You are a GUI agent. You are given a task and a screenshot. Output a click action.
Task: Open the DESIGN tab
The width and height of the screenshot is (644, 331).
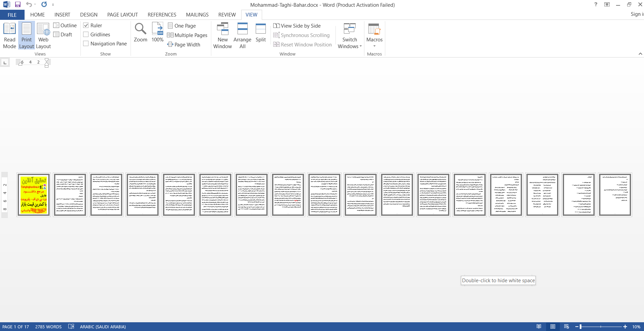point(89,15)
